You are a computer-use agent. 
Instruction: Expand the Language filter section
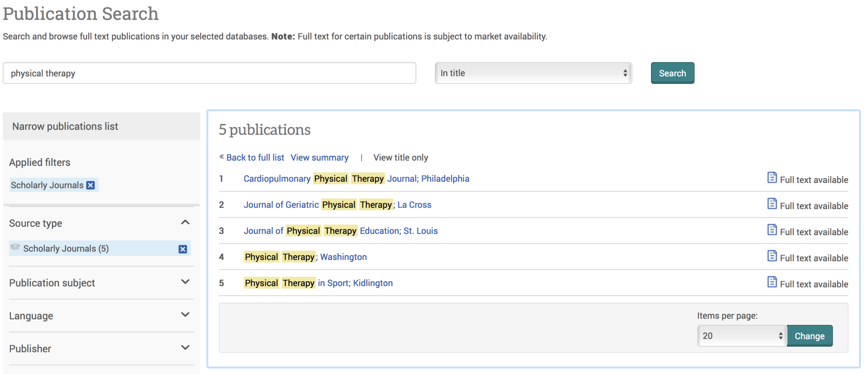pyautogui.click(x=185, y=315)
